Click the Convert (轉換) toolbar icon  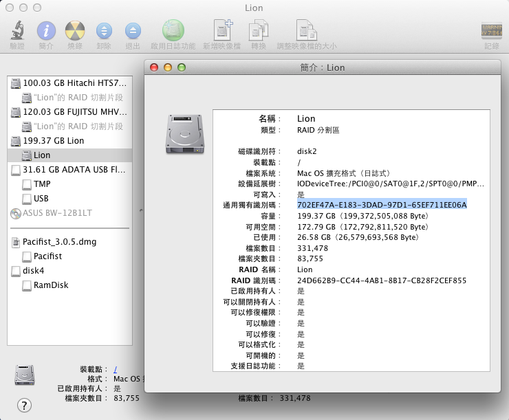[259, 30]
